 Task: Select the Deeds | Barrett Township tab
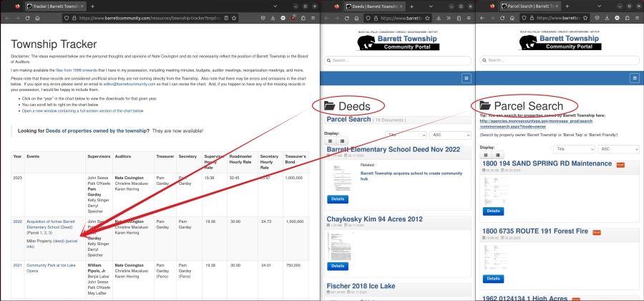tap(374, 6)
